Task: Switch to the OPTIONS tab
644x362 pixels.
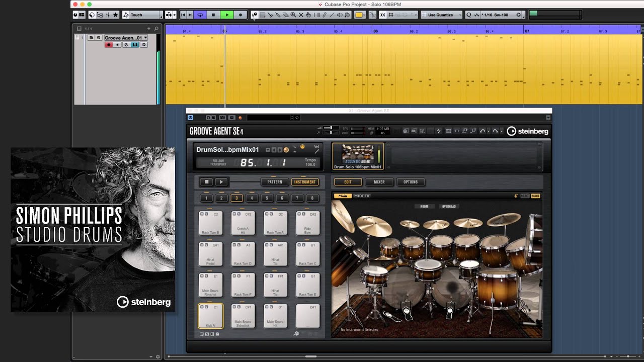Action: 411,182
